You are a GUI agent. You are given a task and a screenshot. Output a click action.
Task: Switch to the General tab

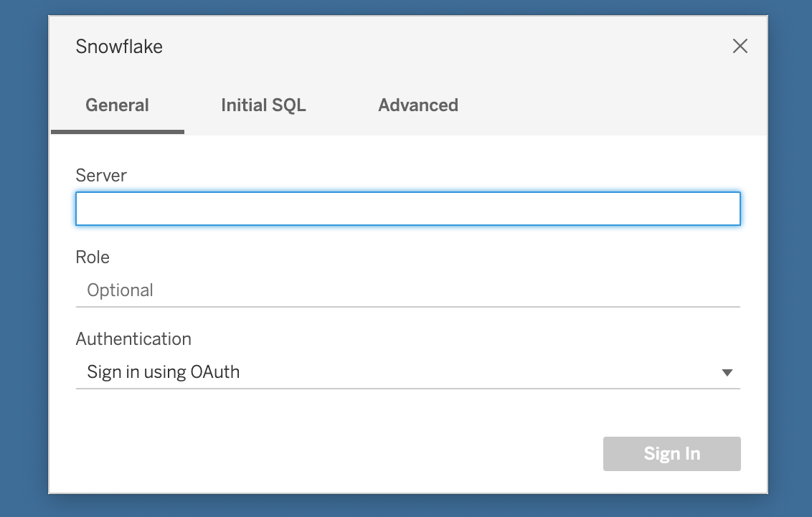pyautogui.click(x=118, y=105)
